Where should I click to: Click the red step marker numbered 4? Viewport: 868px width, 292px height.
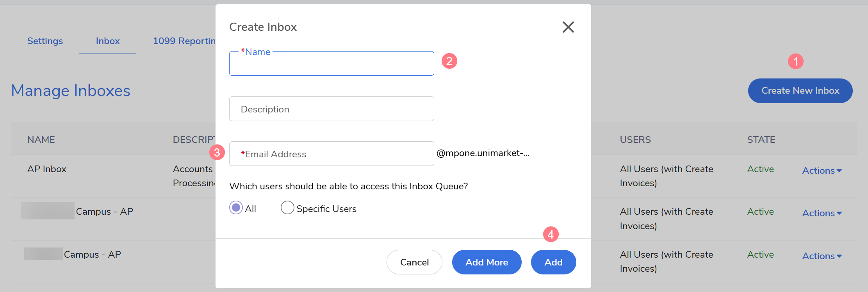(x=551, y=234)
